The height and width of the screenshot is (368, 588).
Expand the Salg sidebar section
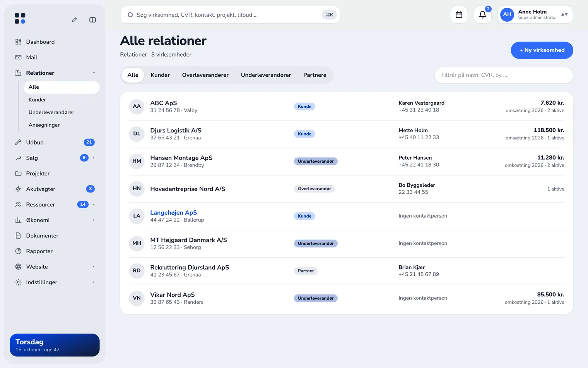[94, 158]
